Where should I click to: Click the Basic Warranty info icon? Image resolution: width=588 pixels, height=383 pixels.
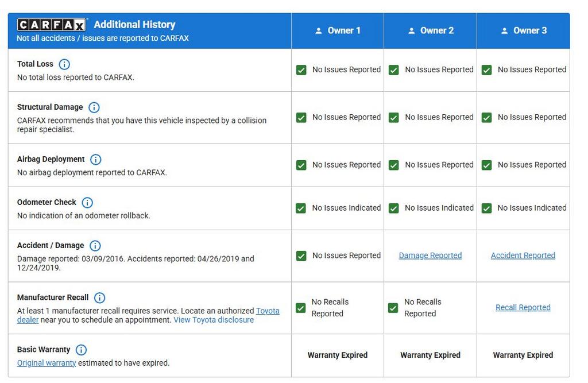[x=81, y=350]
